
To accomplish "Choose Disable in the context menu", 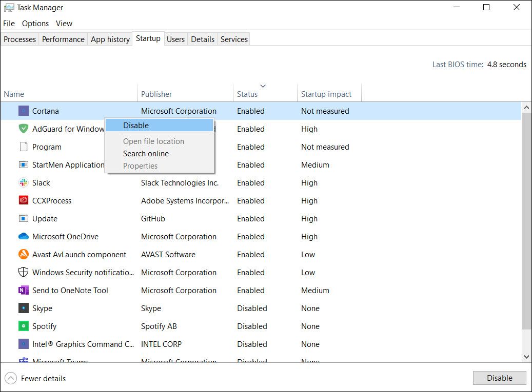I will click(x=136, y=126).
